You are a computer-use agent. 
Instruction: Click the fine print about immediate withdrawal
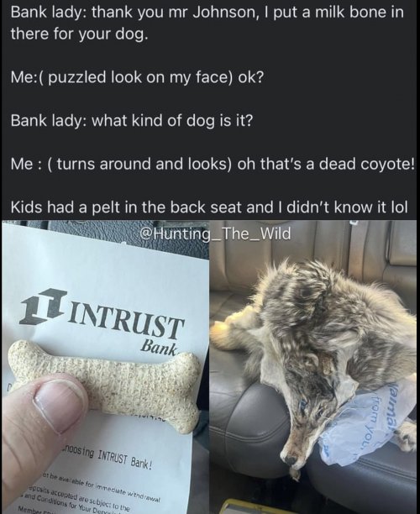[x=100, y=485]
